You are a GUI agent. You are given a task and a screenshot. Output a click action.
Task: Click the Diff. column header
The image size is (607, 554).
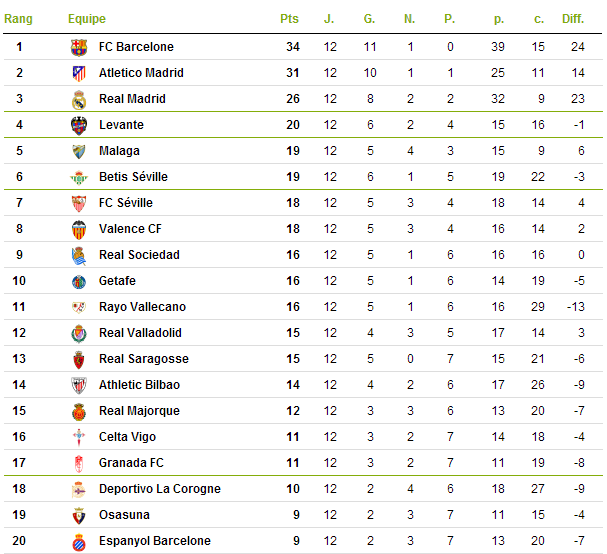(x=573, y=19)
